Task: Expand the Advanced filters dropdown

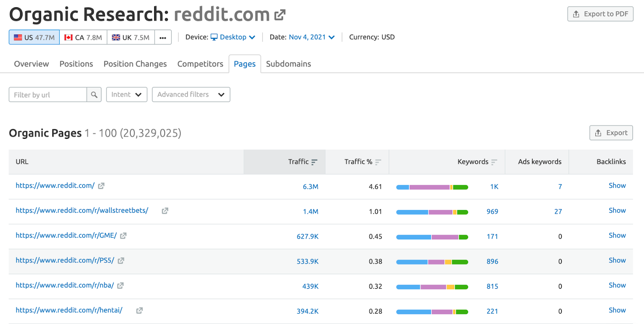Action: [191, 95]
